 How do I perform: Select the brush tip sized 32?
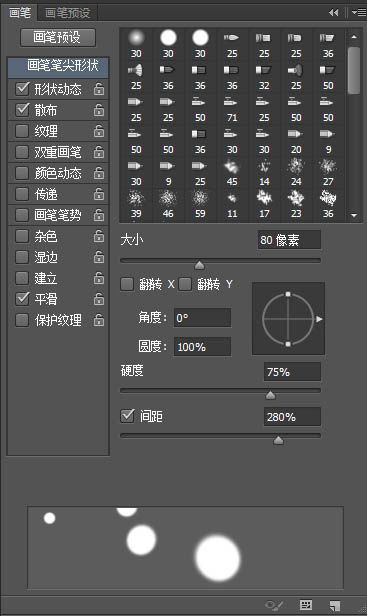point(264,71)
